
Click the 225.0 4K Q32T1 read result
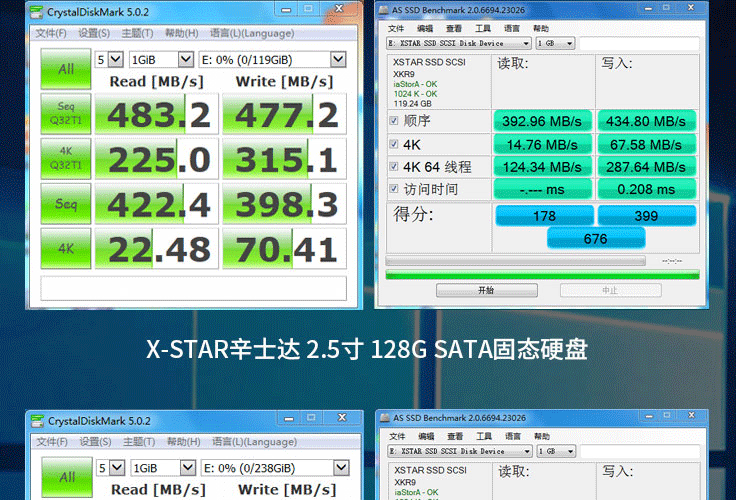click(157, 159)
